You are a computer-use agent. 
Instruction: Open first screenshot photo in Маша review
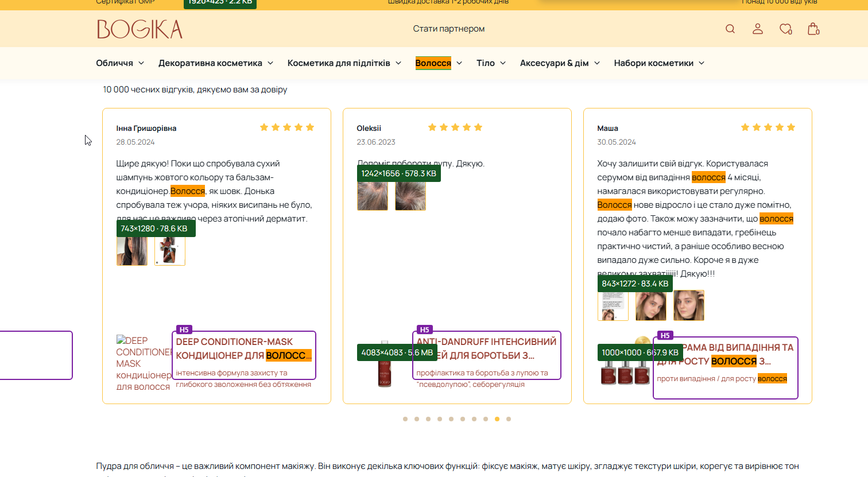point(613,306)
